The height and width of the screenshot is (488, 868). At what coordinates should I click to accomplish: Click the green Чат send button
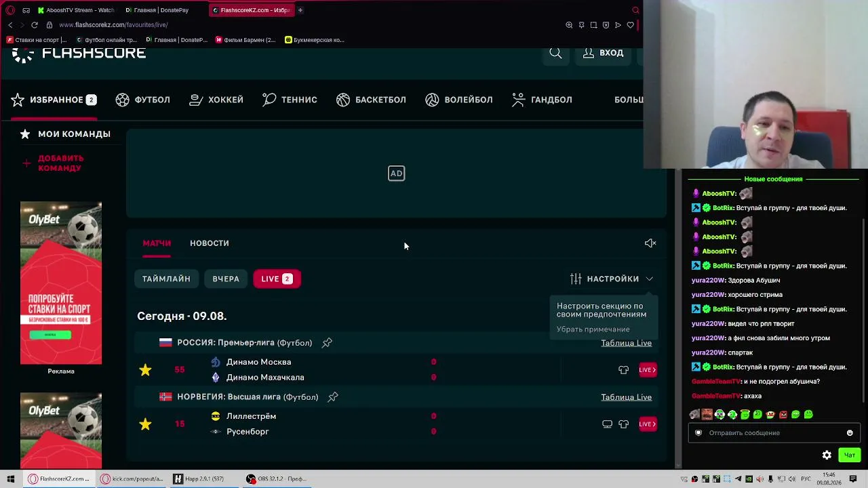(x=849, y=455)
